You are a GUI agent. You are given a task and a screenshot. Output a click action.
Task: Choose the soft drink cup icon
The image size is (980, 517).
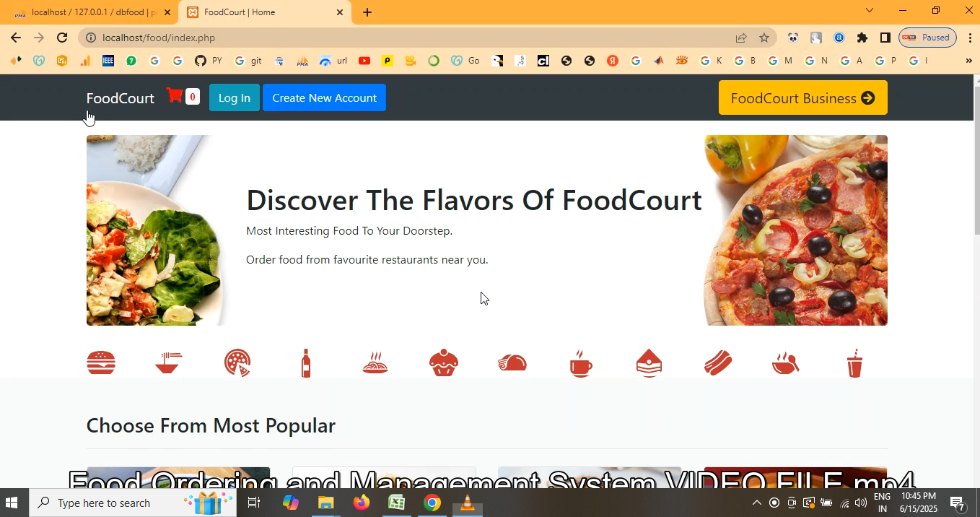point(854,362)
